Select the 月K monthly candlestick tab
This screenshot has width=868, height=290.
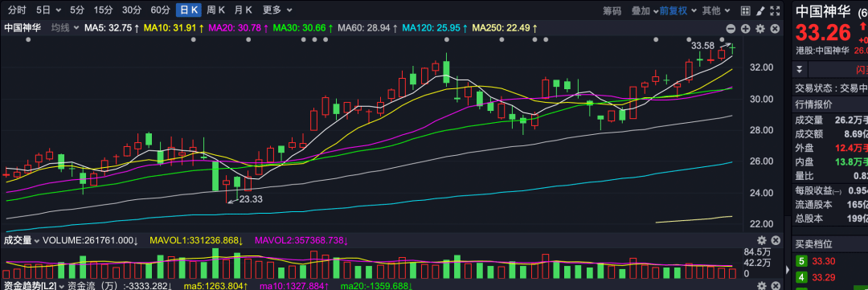(x=243, y=10)
